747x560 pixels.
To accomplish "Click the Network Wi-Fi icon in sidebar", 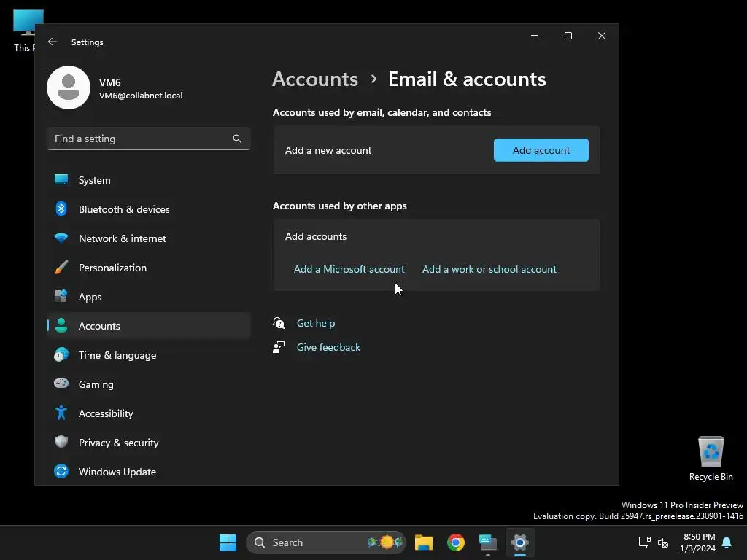I will click(x=61, y=238).
